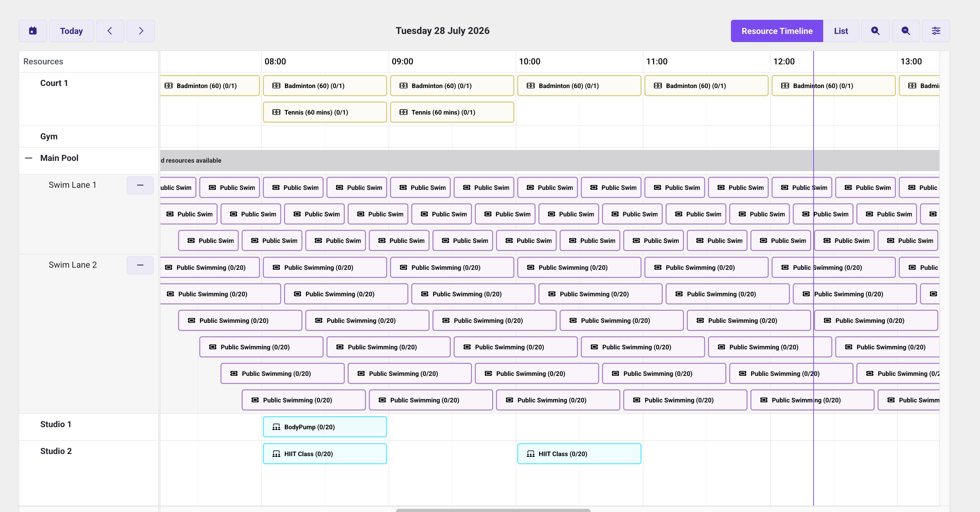This screenshot has width=980, height=512.
Task: Go to the next day arrow
Action: pos(141,31)
